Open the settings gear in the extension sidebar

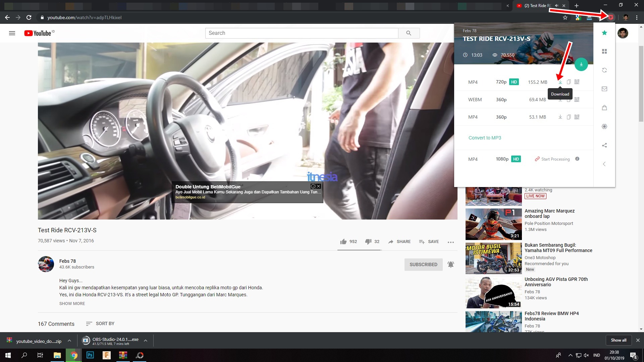coord(604,126)
